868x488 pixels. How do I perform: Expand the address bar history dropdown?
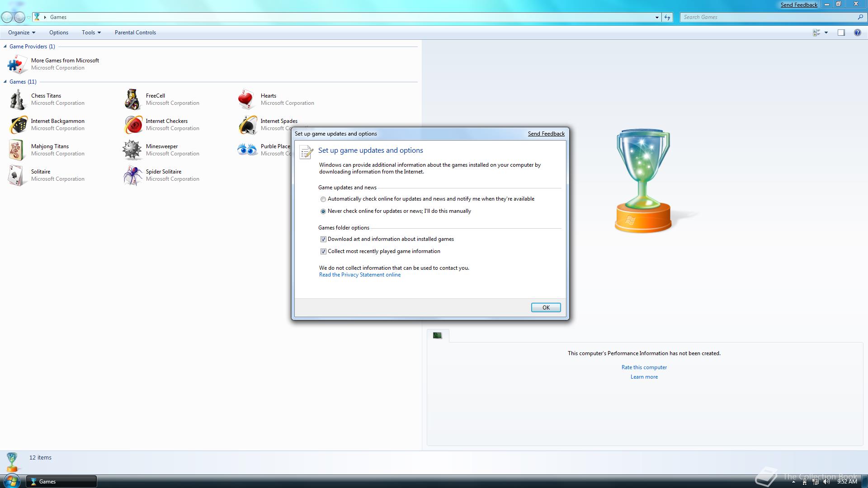click(657, 17)
